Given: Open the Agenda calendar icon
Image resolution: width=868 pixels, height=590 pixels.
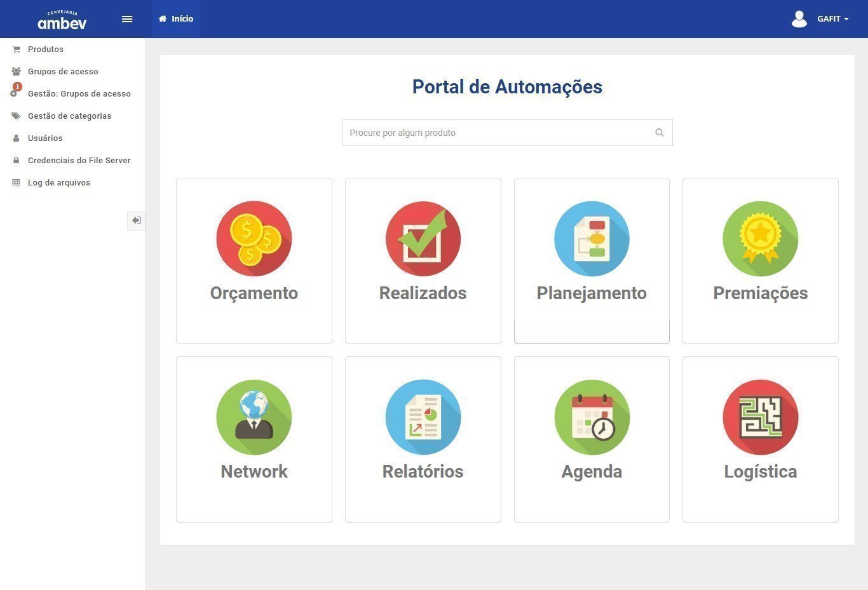Looking at the screenshot, I should click(592, 417).
